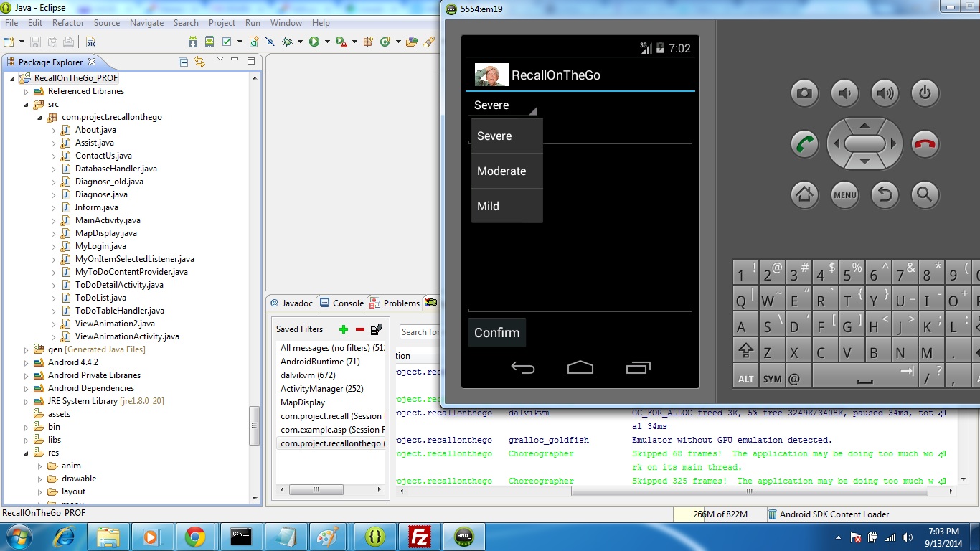Click the Open Type folder icon
The image size is (980, 551).
[x=412, y=42]
